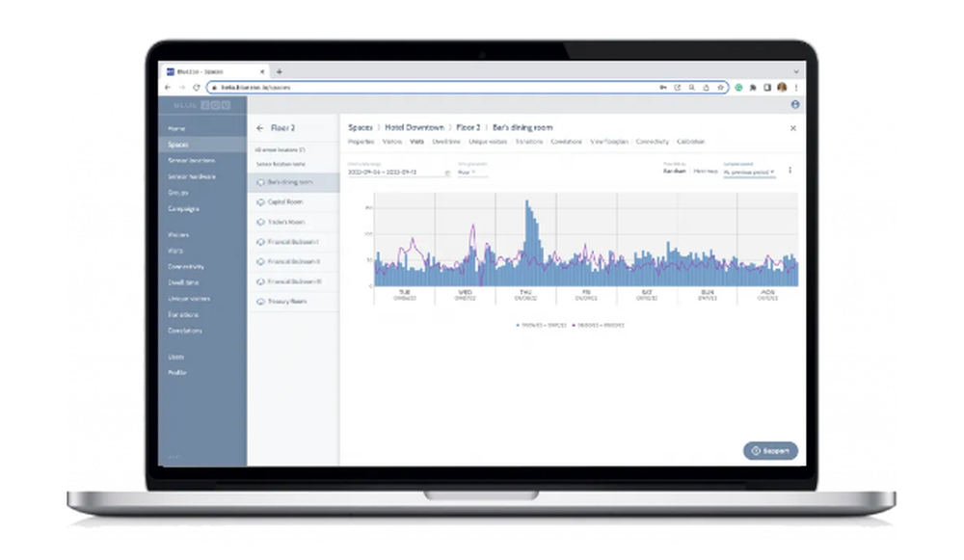Open the Unique visitors tab
Viewport: 964px width, 560px height.
tap(488, 142)
